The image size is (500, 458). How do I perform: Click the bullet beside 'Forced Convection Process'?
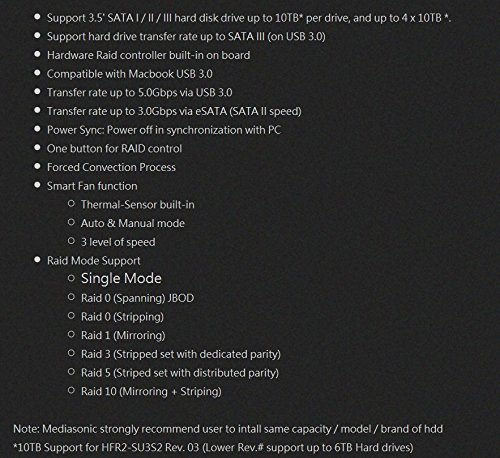point(37,166)
